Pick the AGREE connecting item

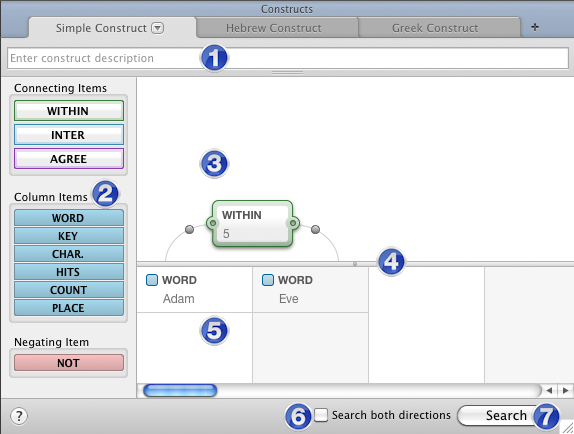click(x=69, y=159)
